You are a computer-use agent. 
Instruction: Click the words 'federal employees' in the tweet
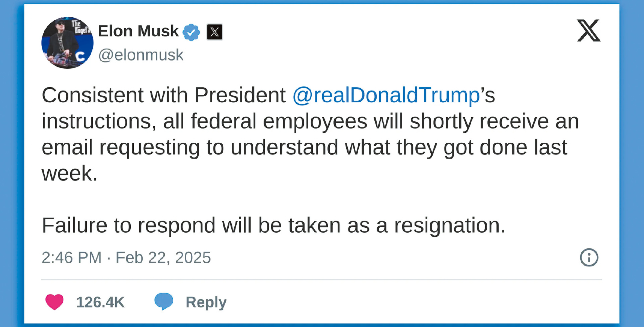click(279, 121)
